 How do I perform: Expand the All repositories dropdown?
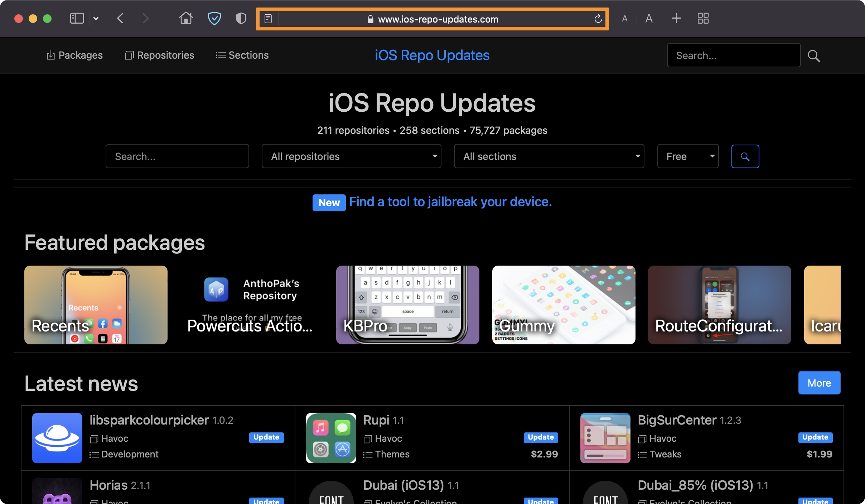(351, 156)
